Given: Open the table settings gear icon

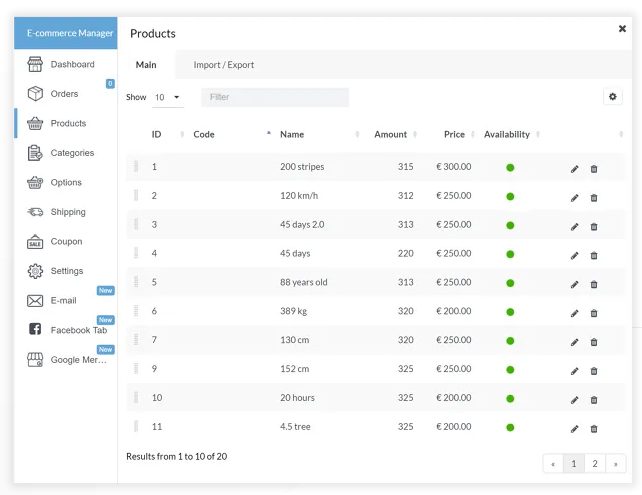Looking at the screenshot, I should [613, 97].
